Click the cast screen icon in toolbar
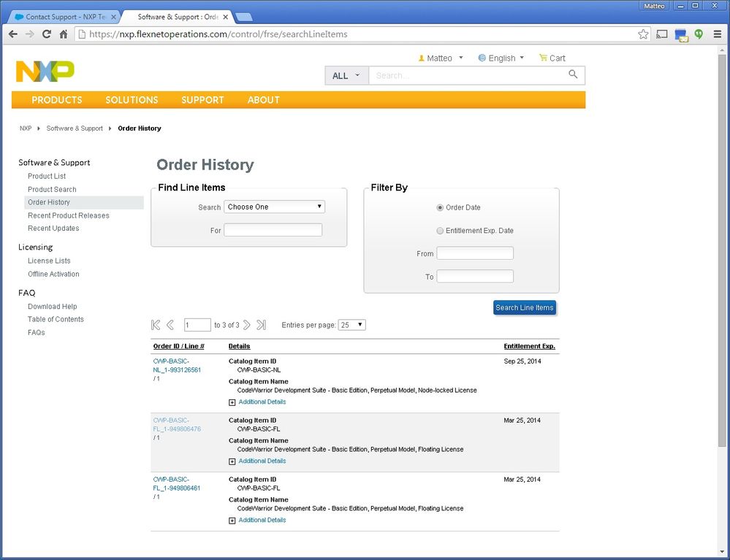The image size is (730, 560). coord(661,34)
